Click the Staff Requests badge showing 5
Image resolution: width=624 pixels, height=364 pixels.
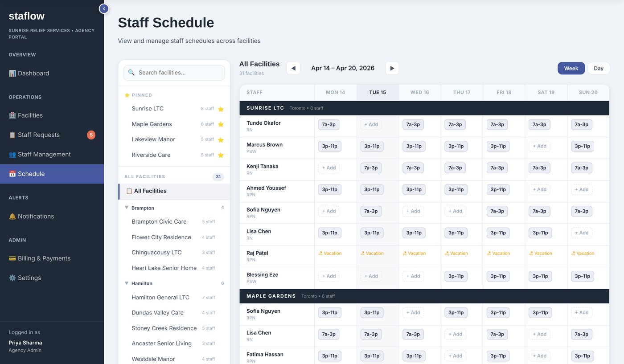coord(91,135)
